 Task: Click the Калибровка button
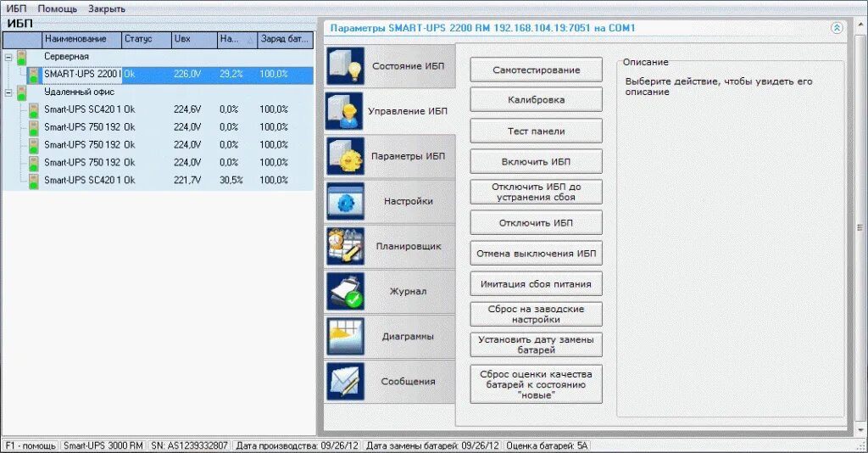point(536,100)
